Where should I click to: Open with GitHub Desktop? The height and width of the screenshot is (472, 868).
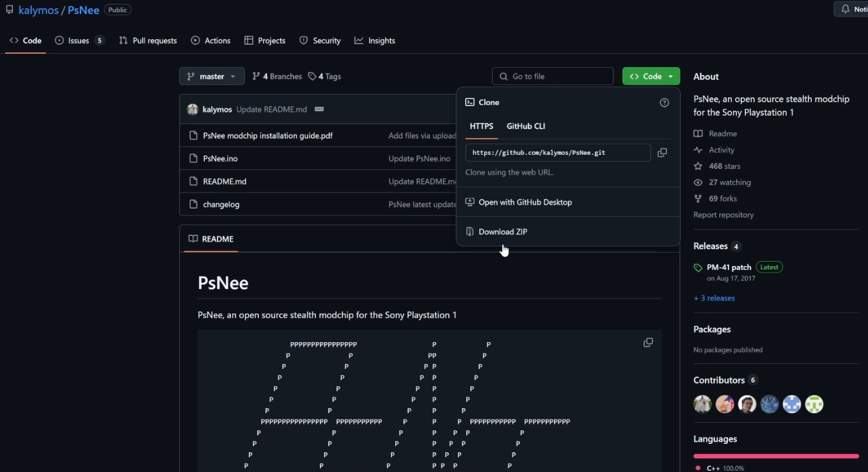pos(525,202)
